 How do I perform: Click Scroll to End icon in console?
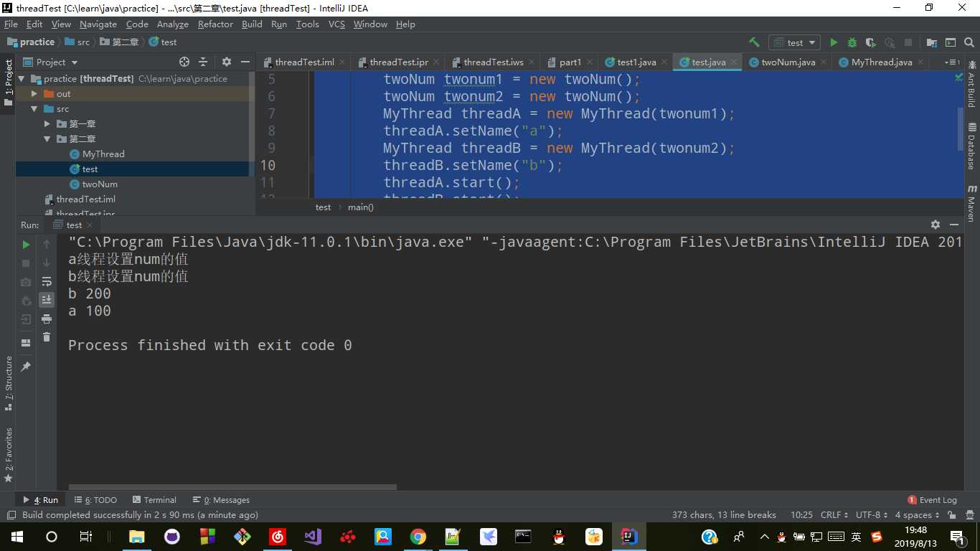[47, 300]
